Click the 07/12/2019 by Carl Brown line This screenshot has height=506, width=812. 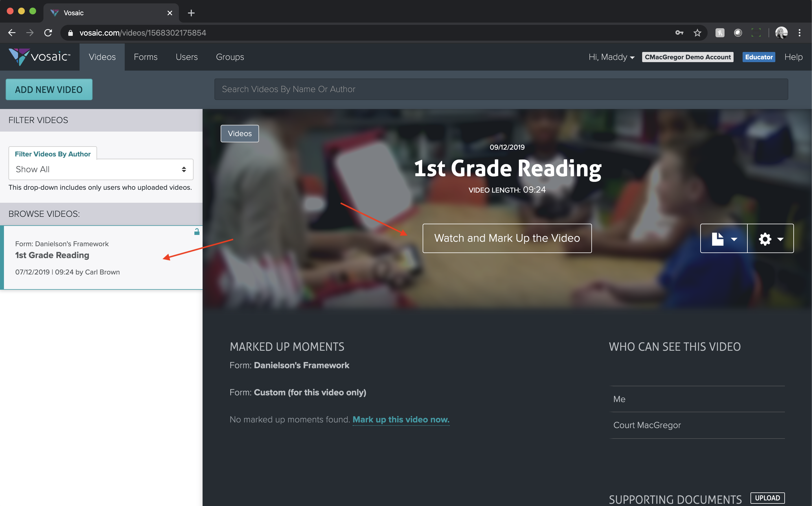tap(67, 272)
